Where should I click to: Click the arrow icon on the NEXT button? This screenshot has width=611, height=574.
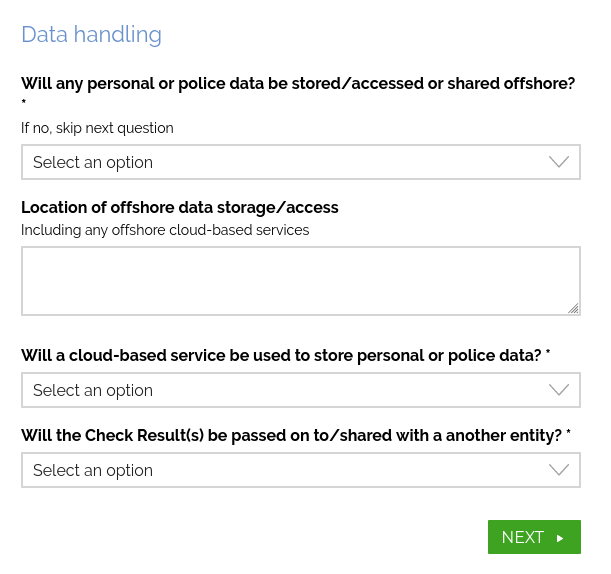tap(561, 538)
